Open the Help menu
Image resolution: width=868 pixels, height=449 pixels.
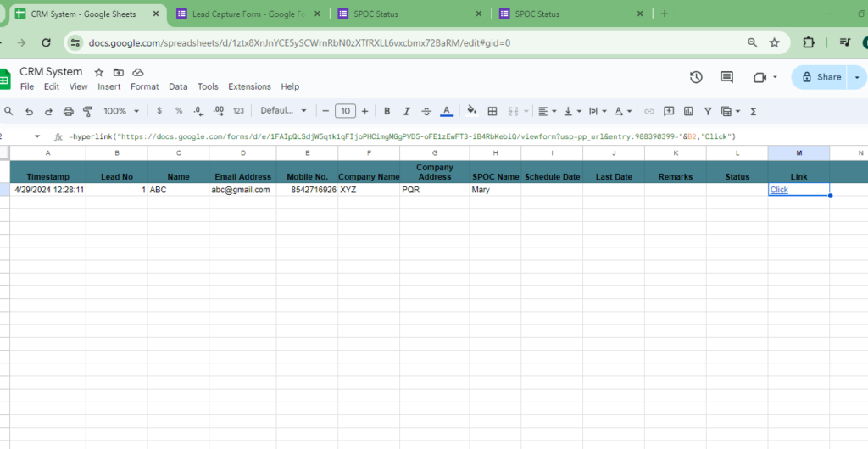pos(290,86)
